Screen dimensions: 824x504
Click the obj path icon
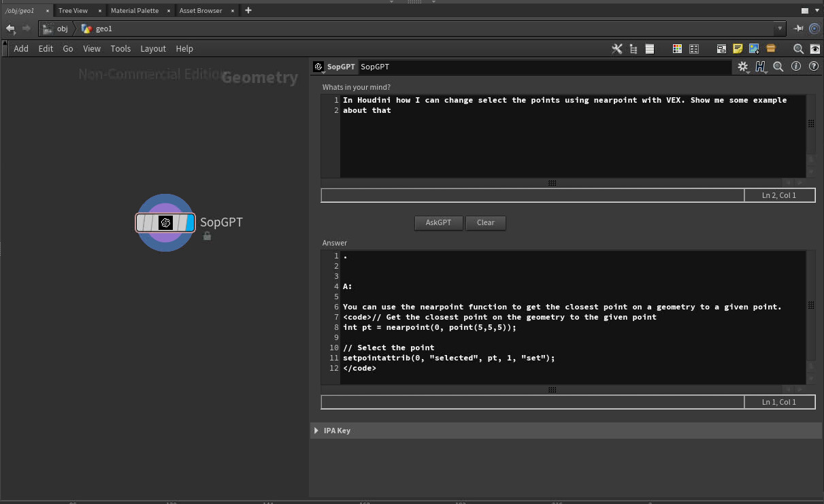48,29
